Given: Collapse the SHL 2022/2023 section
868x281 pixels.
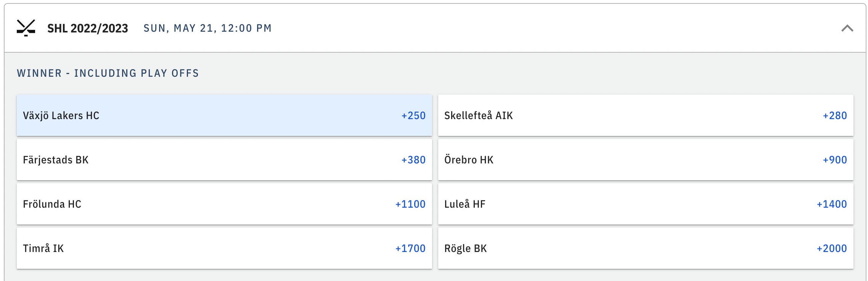Looking at the screenshot, I should tap(847, 28).
